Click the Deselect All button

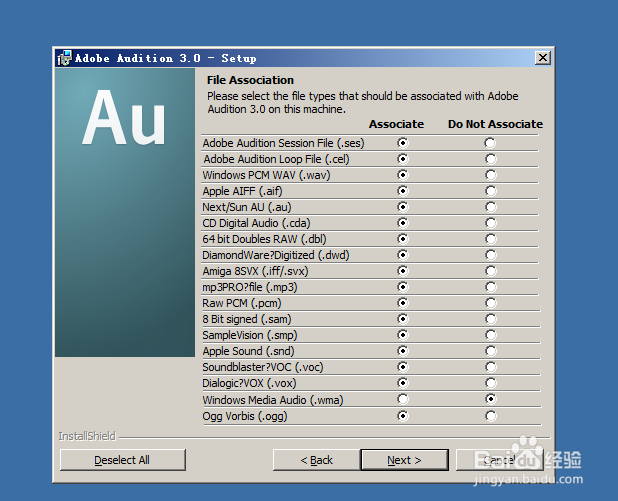pos(123,460)
